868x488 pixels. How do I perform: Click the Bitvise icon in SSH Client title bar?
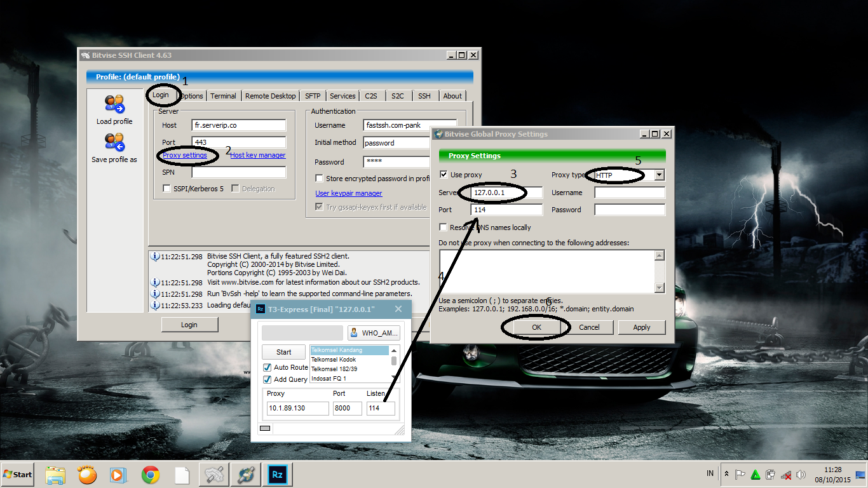pyautogui.click(x=85, y=55)
